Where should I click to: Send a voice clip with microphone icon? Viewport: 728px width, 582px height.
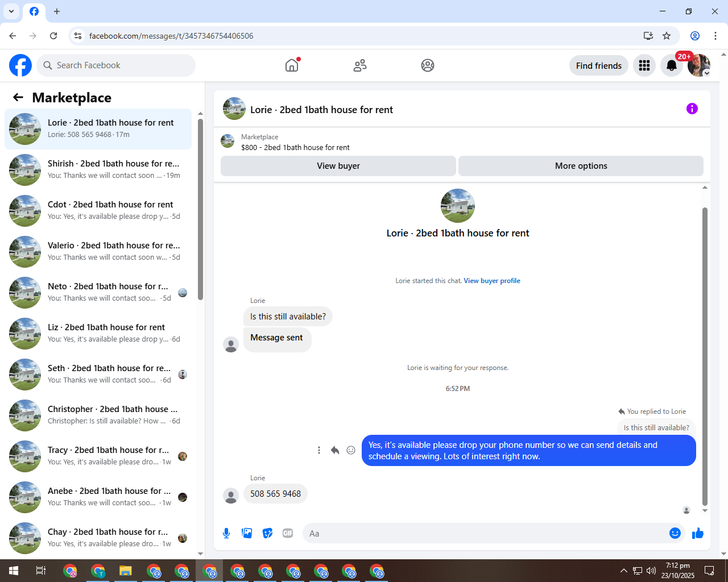226,533
